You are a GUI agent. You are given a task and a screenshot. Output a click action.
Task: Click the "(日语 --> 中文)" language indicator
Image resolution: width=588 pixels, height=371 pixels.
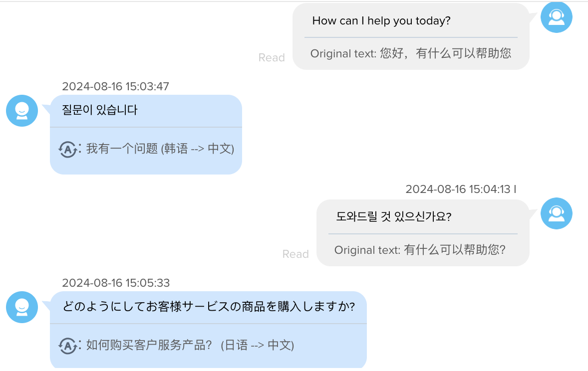click(x=257, y=345)
